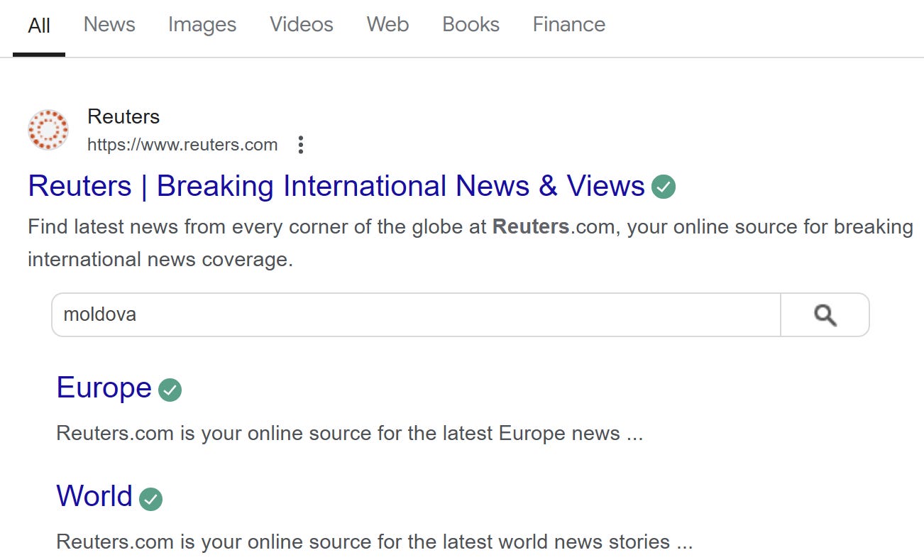Click the verified checkmark next to Europe
The image size is (924, 560).
[x=170, y=390]
